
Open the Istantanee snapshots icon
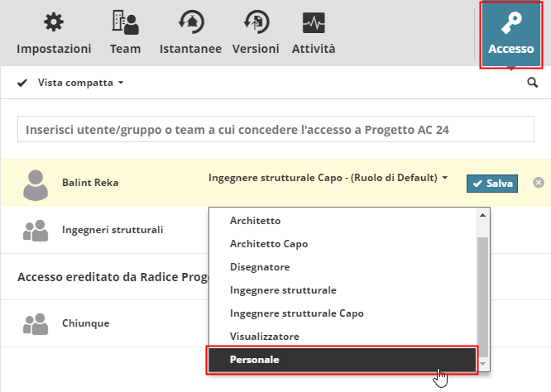[190, 22]
